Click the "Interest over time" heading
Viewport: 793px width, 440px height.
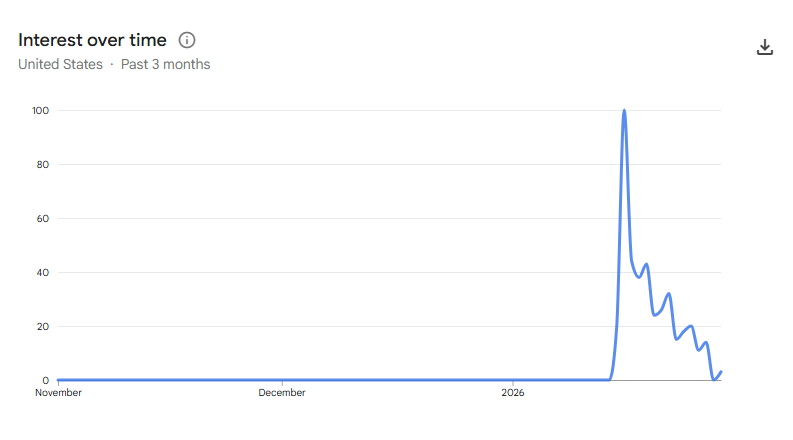click(x=94, y=40)
